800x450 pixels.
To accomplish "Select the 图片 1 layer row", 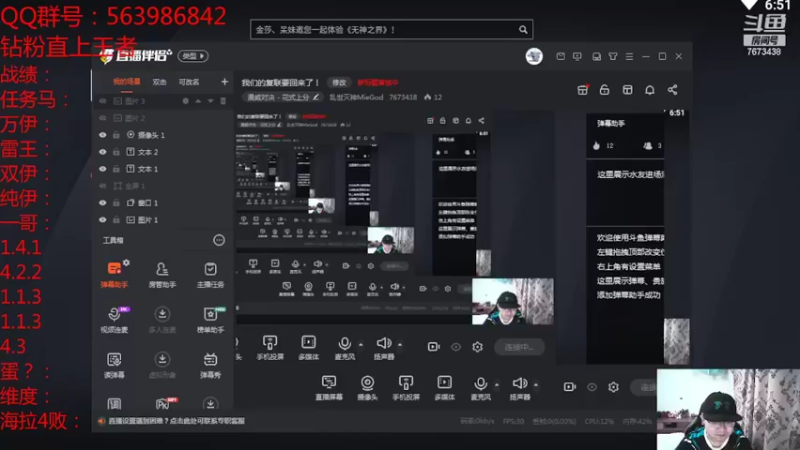I will pos(162,220).
